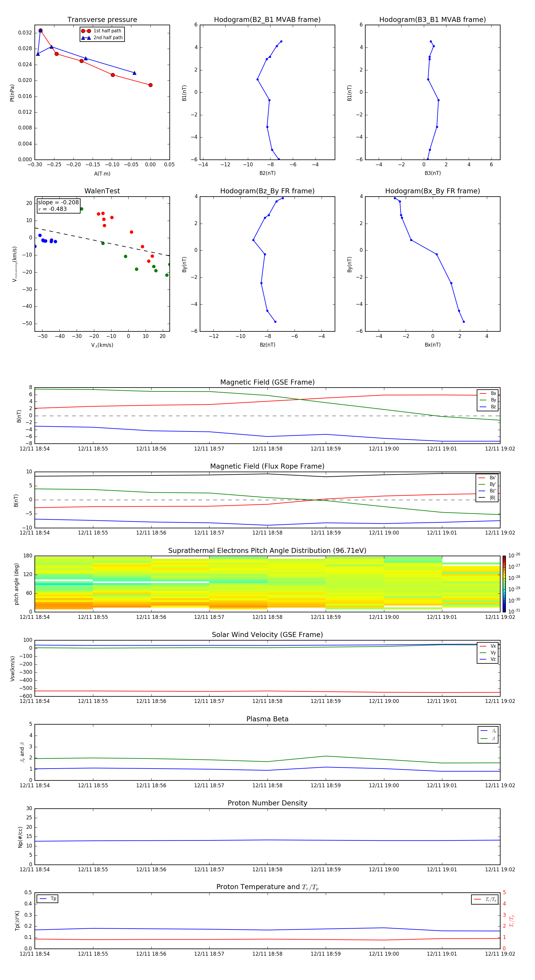
Task: Select the "r = -0.483" annotation
Action: click(53, 209)
